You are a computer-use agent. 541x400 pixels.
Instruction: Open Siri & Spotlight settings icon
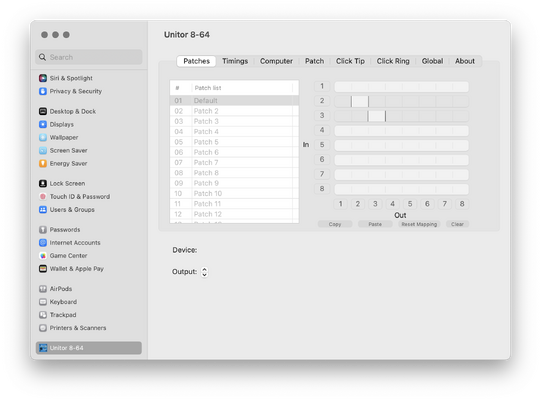click(43, 78)
